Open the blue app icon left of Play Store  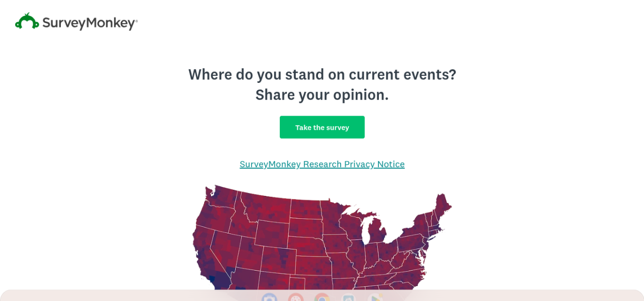tap(348, 297)
